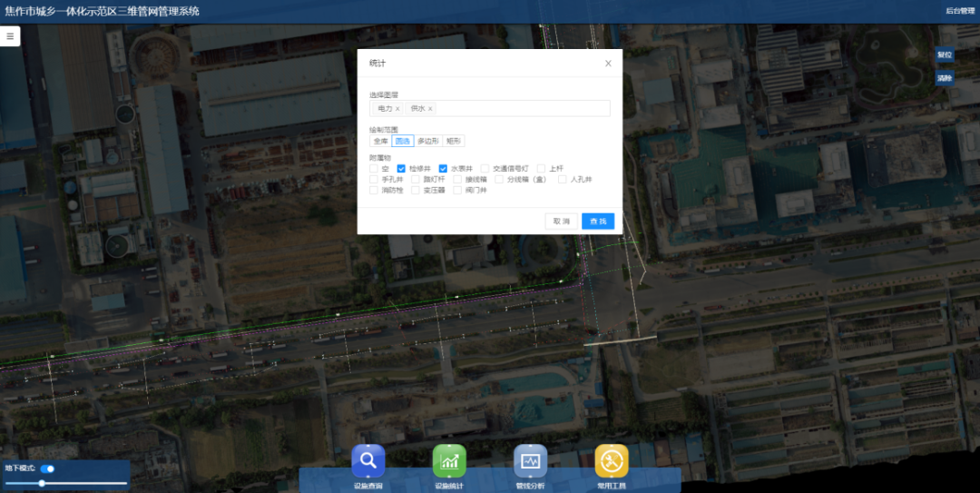Image resolution: width=980 pixels, height=493 pixels.
Task: Click the hamburger menu icon at top left
Action: (x=10, y=36)
